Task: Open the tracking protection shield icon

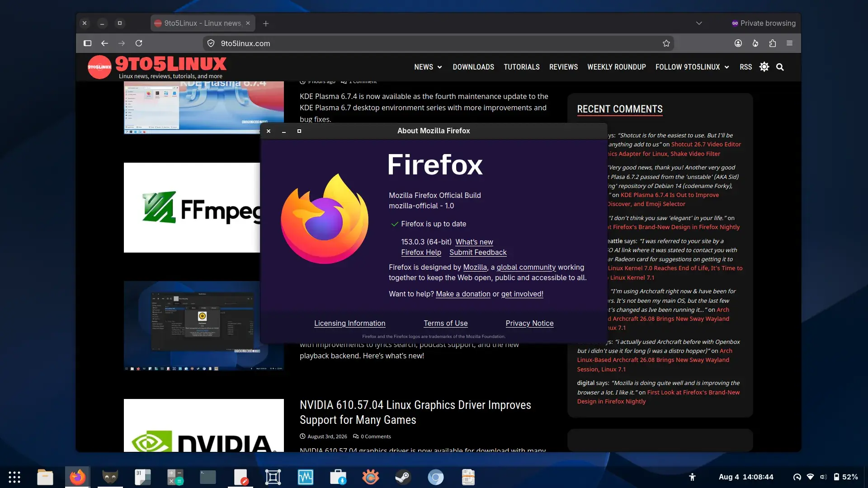Action: [211, 43]
